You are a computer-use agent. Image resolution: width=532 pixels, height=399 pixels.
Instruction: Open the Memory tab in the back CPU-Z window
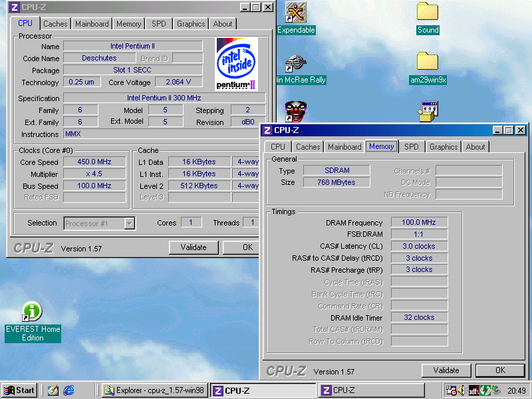click(128, 24)
